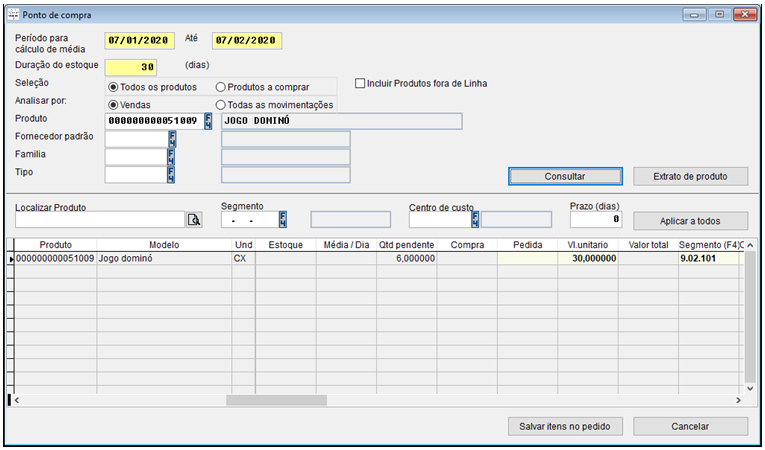Screen dimensions: 765x450
Task: Click the Aplicar a todos button
Action: [x=690, y=221]
